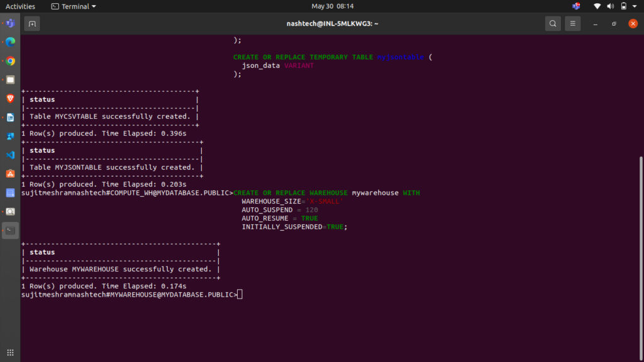Show Applications grid

pyautogui.click(x=10, y=353)
